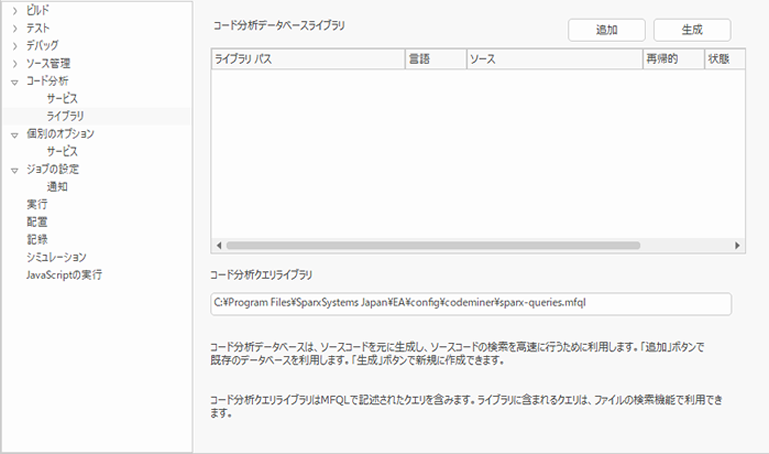Collapse the 個別のオプション tree node
This screenshot has height=454, width=769.
pos(14,134)
